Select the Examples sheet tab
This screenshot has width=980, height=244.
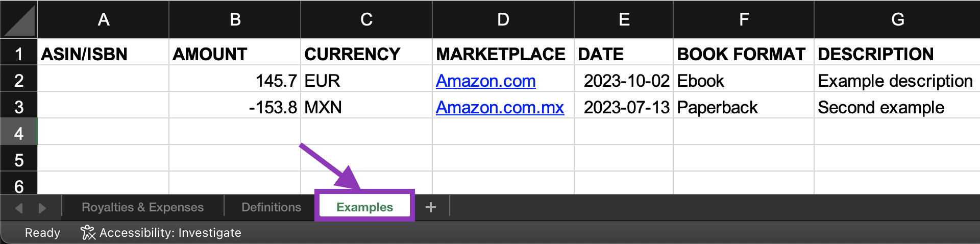[364, 207]
